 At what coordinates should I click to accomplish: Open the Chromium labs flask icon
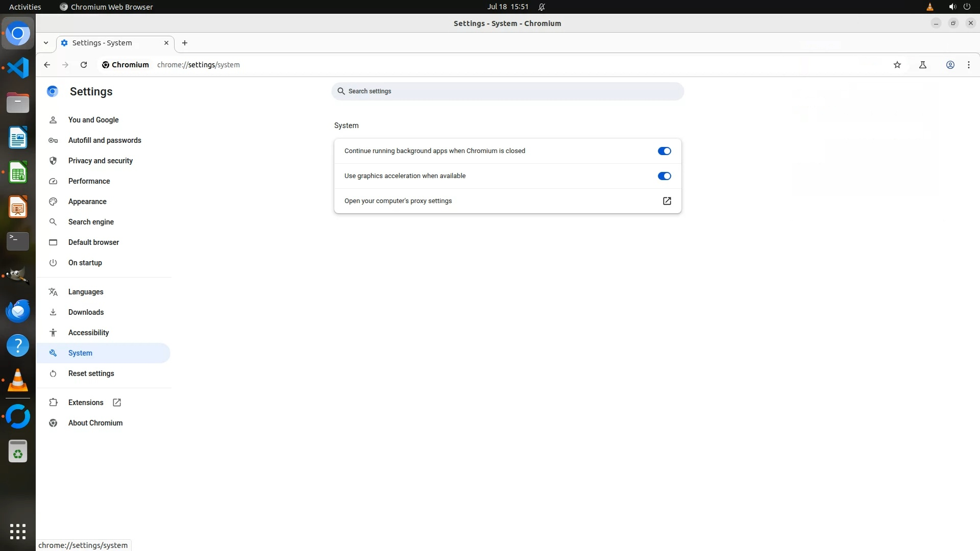(923, 65)
